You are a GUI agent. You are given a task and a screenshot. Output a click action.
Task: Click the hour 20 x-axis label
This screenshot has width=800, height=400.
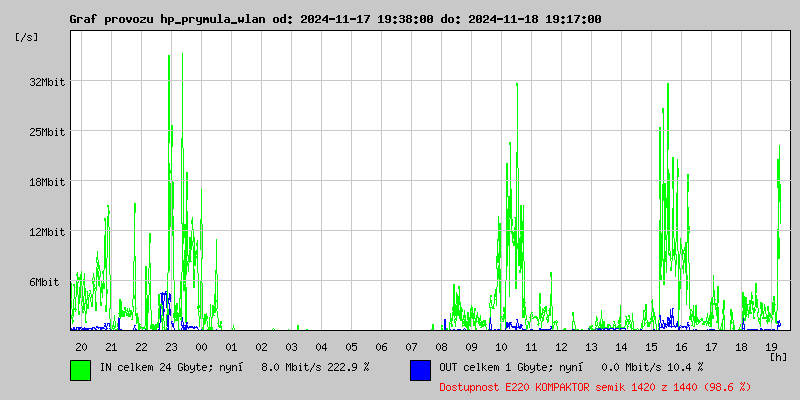point(81,347)
